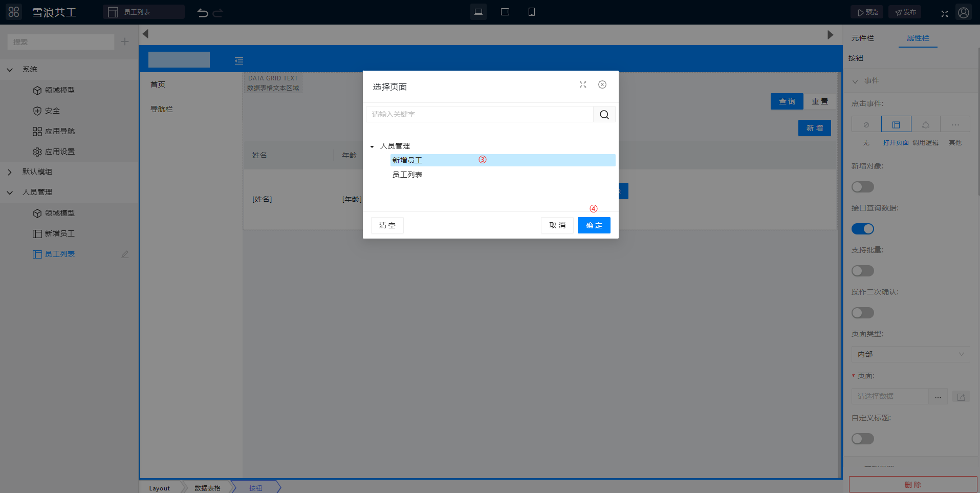
Task: Switch to mobile phone preview icon
Action: coord(531,12)
